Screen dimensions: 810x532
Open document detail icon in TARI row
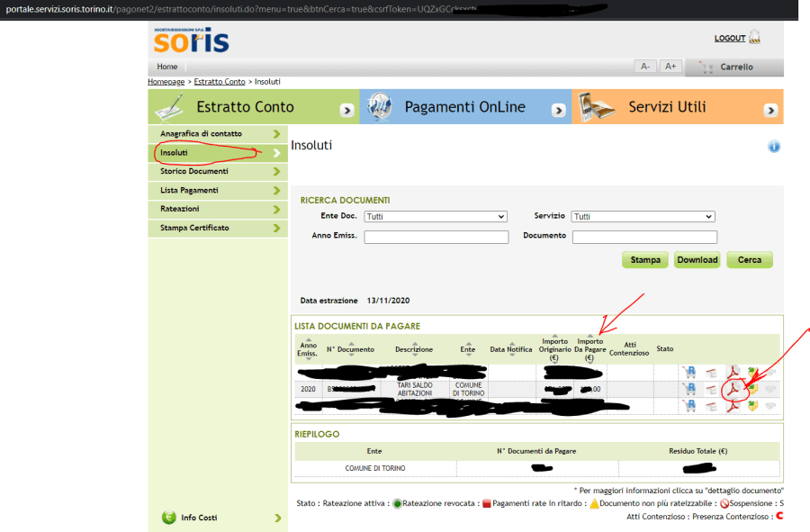[711, 390]
